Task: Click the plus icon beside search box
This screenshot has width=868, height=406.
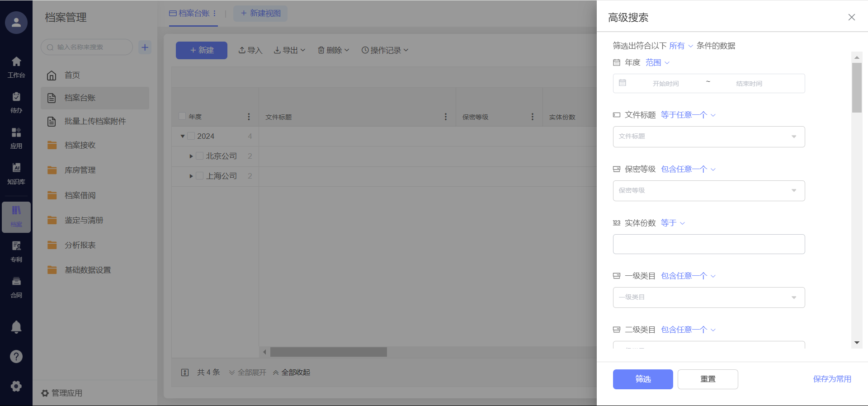Action: tap(145, 47)
